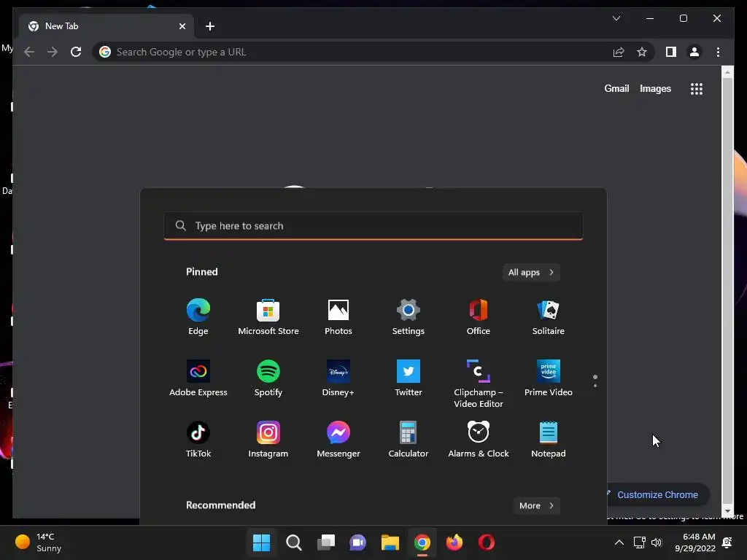
Task: Show All apps list
Action: (x=531, y=273)
